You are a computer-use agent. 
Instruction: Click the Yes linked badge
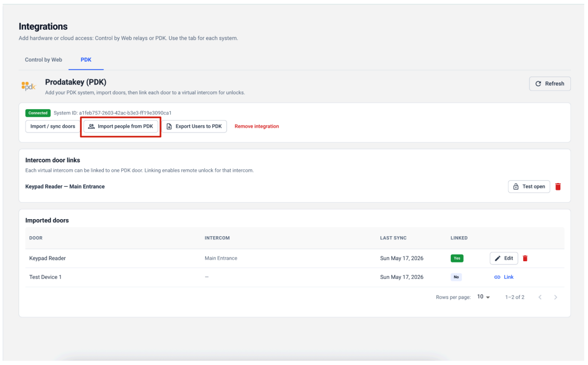point(457,258)
